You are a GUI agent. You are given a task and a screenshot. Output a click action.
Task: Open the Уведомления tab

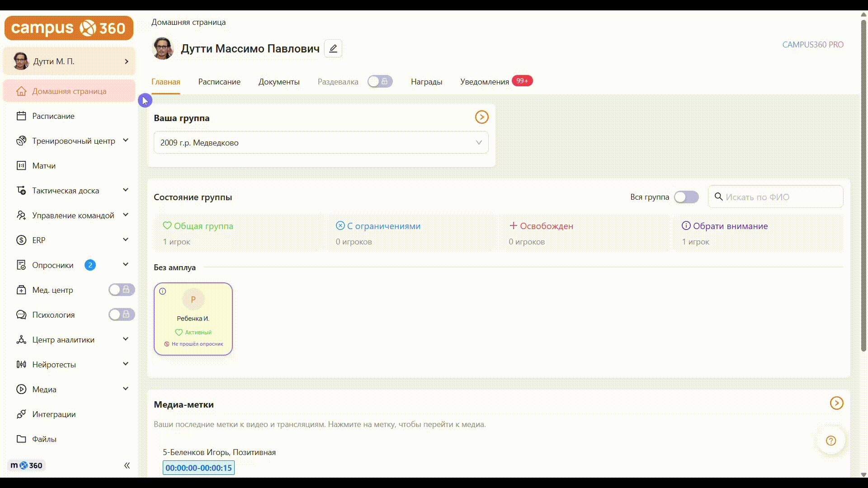[485, 82]
